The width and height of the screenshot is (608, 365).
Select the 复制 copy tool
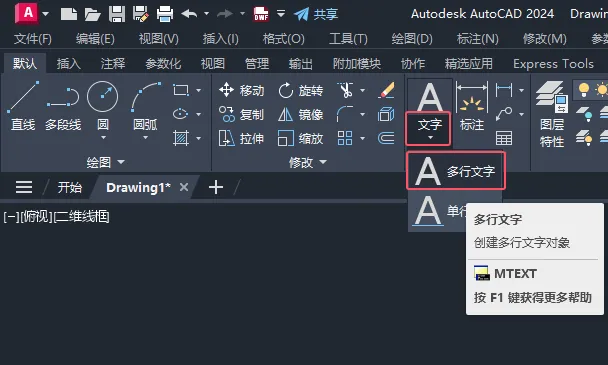pos(241,114)
